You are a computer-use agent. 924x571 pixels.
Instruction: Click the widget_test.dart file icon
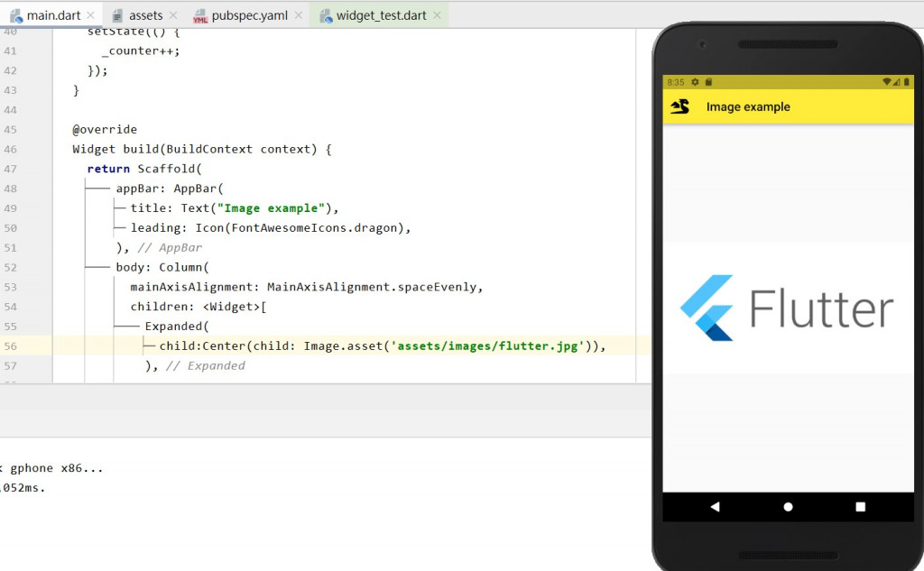[x=325, y=16]
